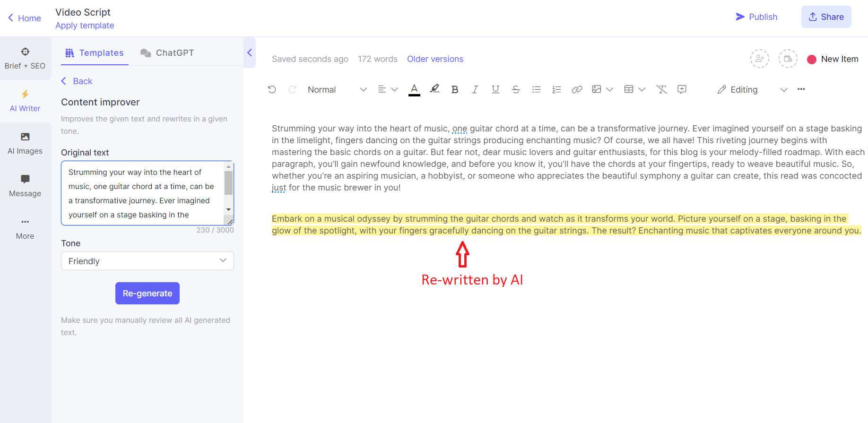This screenshot has width=868, height=423.
Task: Open the Normal paragraph style dropdown
Action: pyautogui.click(x=337, y=89)
